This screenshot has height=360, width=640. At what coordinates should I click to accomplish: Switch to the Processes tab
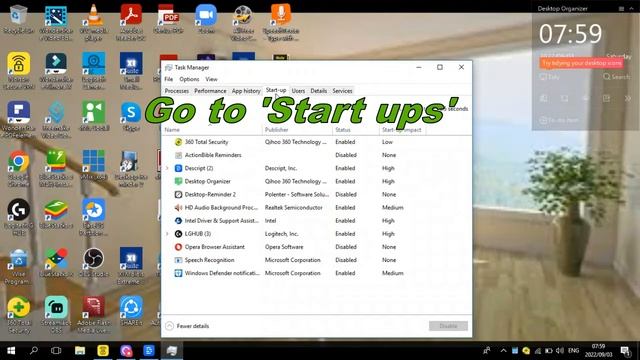(x=177, y=91)
